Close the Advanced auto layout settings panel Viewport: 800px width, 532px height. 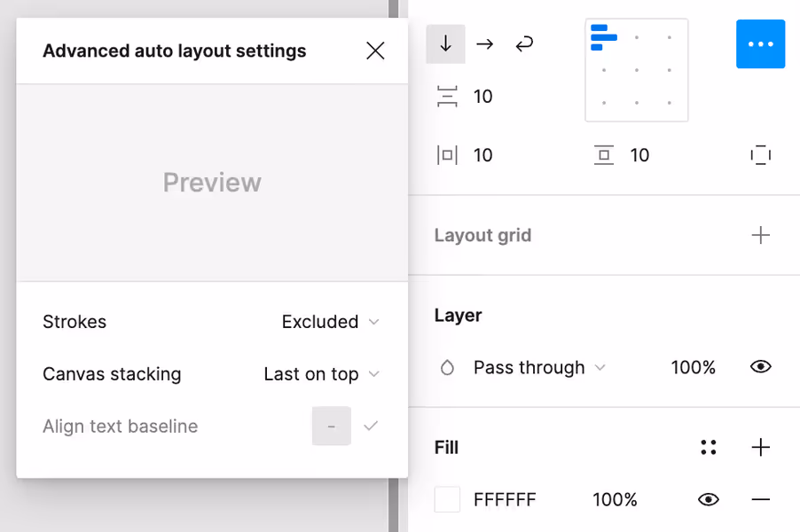click(x=375, y=51)
